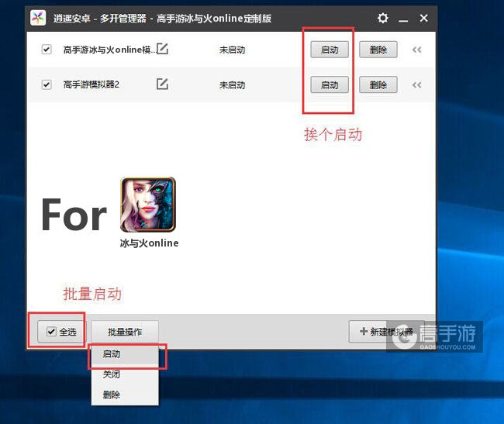The width and height of the screenshot is (504, 424).
Task: Close the multi-instance manager window
Action: click(x=423, y=18)
